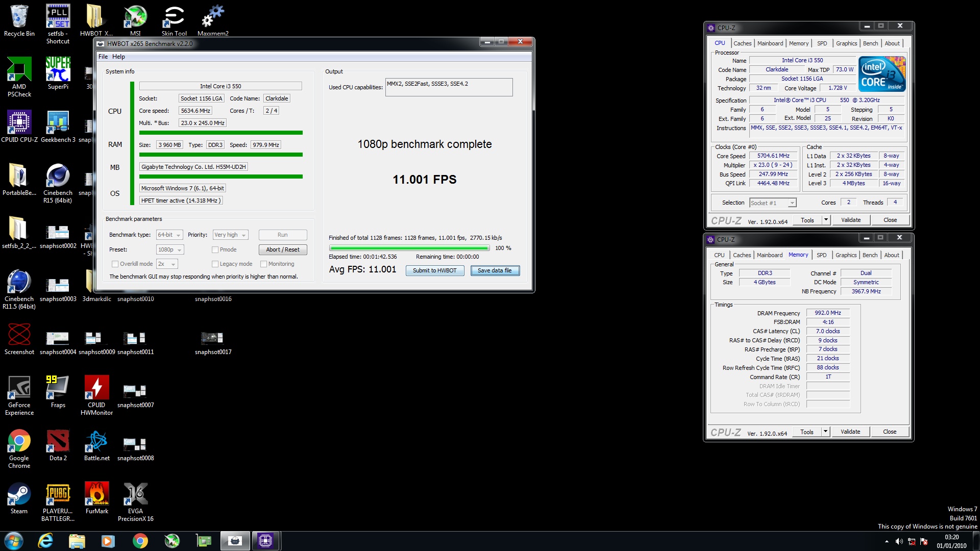Open Bench tab in upper CPU-Z
980x551 pixels.
point(870,43)
